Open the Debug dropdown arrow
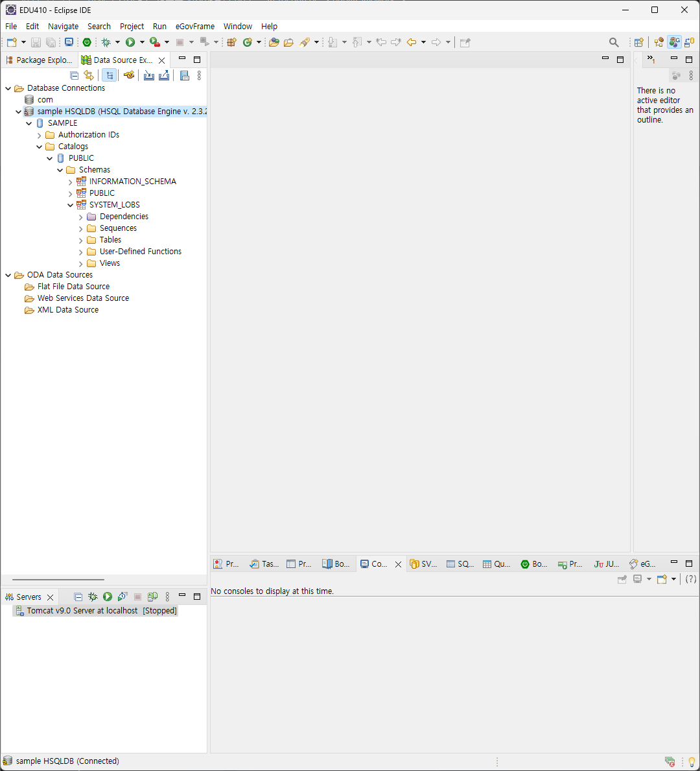Viewport: 700px width, 771px height. point(117,42)
